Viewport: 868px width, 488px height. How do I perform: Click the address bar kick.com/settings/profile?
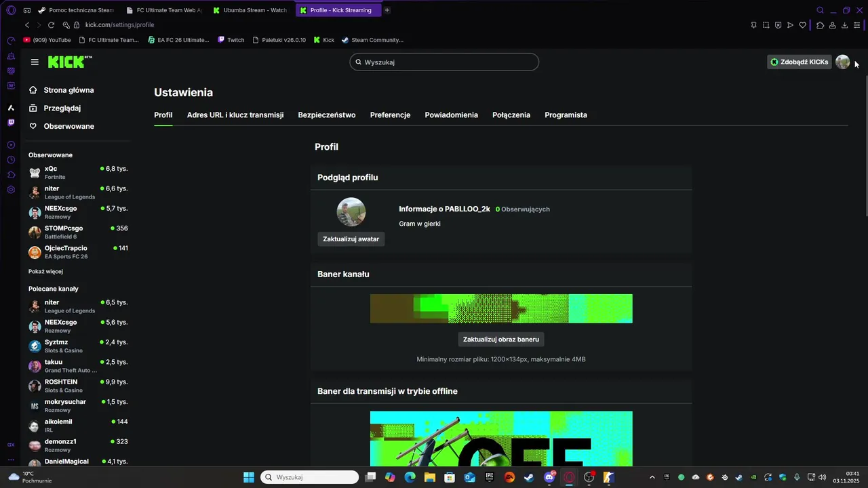[x=119, y=24]
